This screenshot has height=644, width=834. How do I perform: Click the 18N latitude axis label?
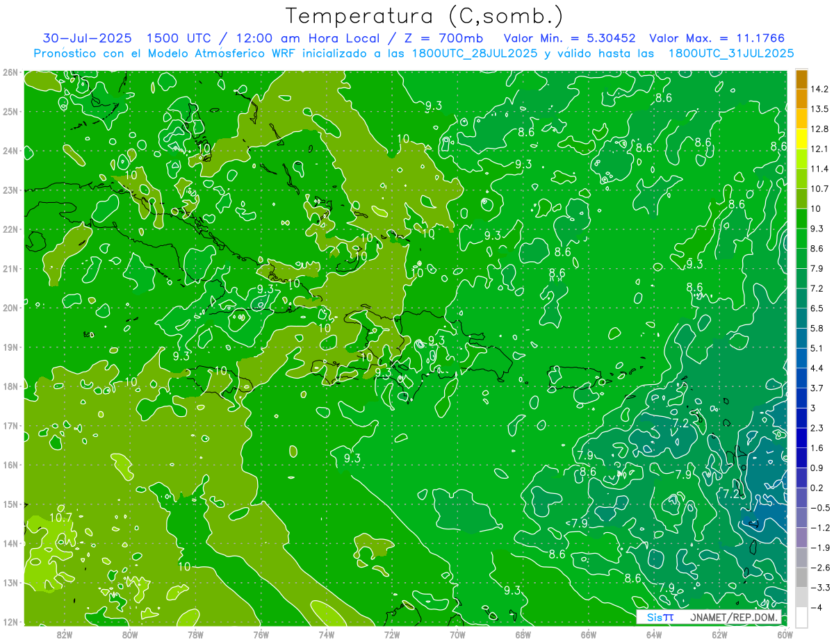10,386
